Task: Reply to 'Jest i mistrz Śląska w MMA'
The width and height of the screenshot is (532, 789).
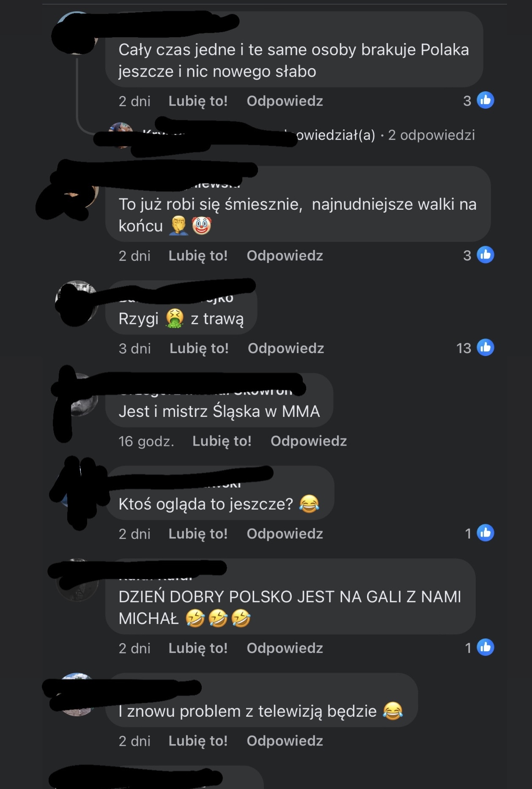Action: pos(309,441)
